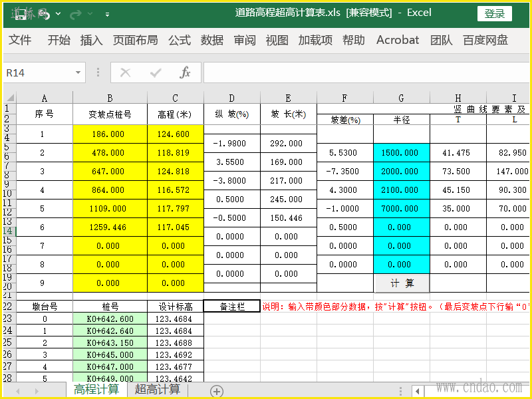Click the Undo arrow icon

pyautogui.click(x=45, y=15)
